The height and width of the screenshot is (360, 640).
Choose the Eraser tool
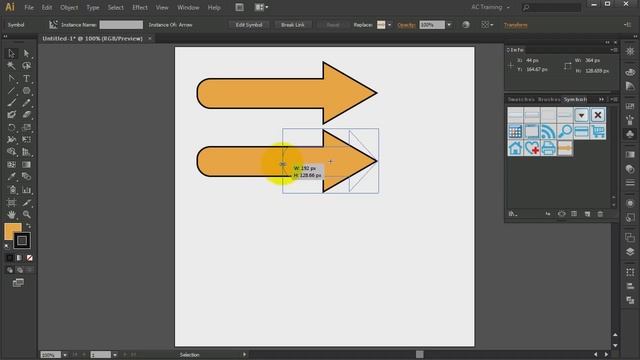pos(27,115)
